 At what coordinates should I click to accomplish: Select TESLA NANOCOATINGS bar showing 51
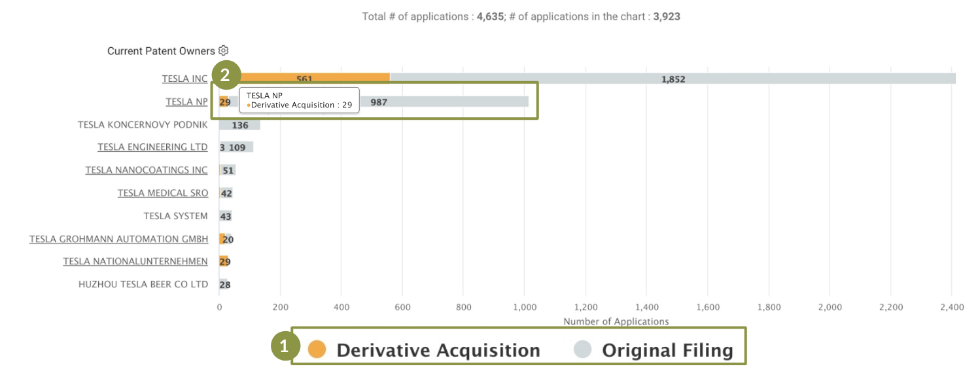tap(228, 170)
